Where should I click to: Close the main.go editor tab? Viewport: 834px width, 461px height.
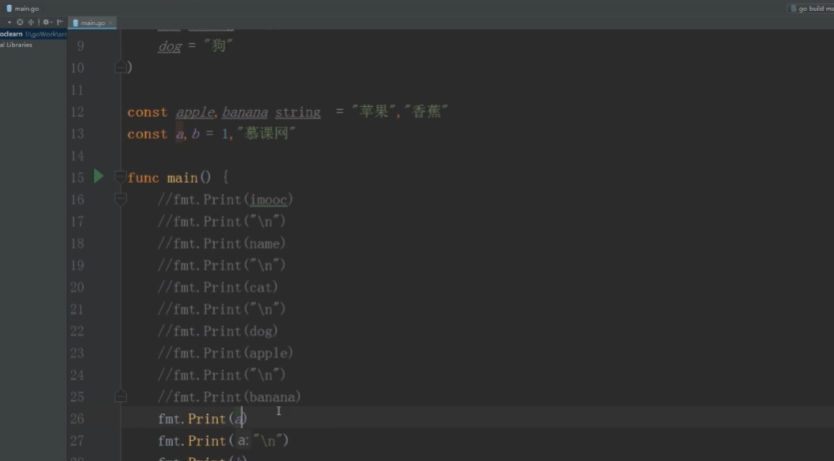[x=112, y=22]
